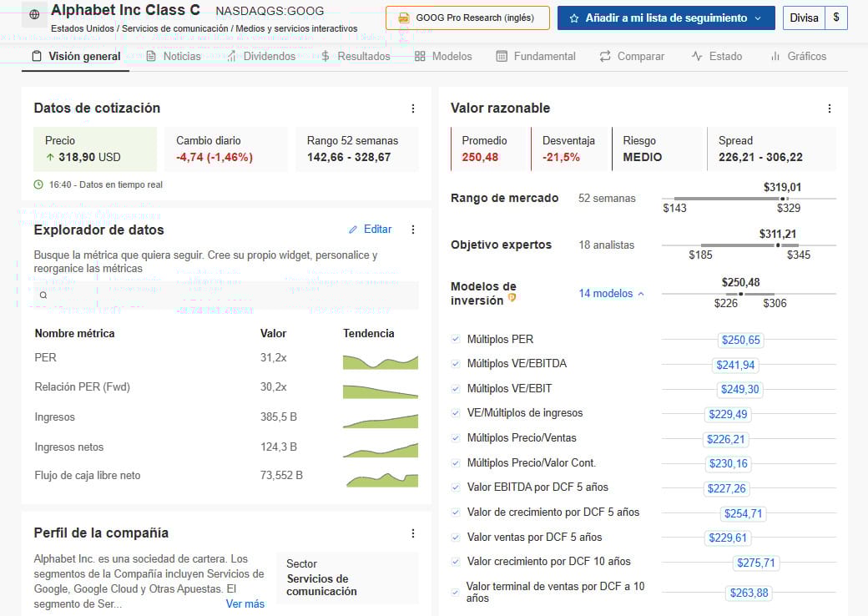Click the newspaper icon of Noticias
Viewport: 868px width, 616px height.
pos(151,57)
